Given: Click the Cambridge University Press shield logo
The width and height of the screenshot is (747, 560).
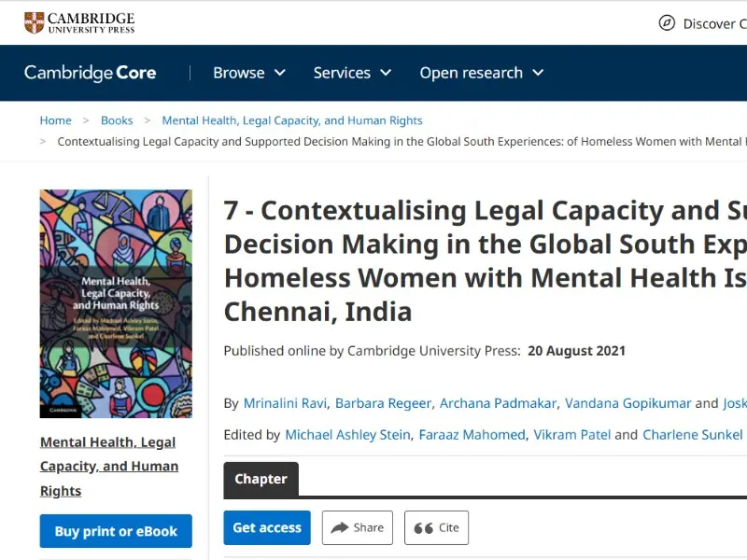Looking at the screenshot, I should tap(35, 22).
